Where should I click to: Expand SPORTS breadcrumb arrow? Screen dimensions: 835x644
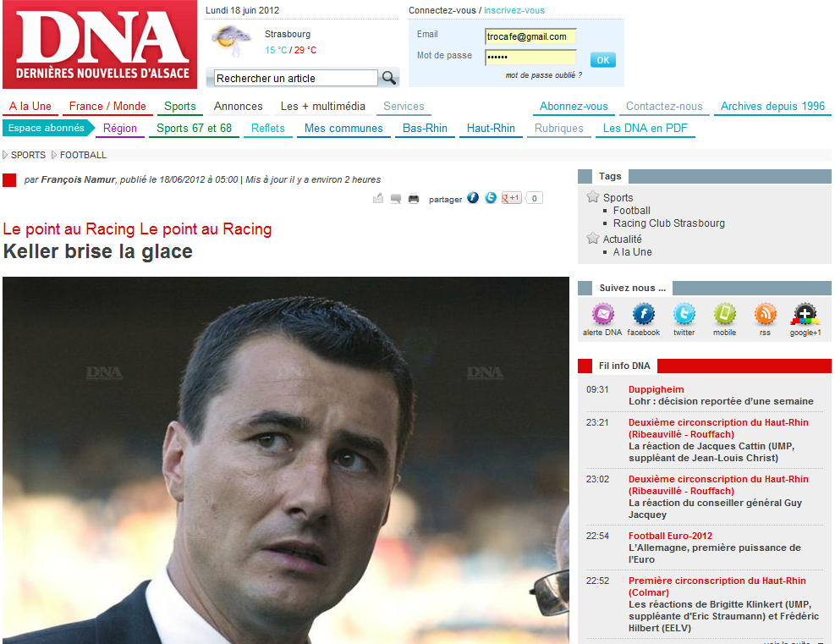click(x=6, y=155)
